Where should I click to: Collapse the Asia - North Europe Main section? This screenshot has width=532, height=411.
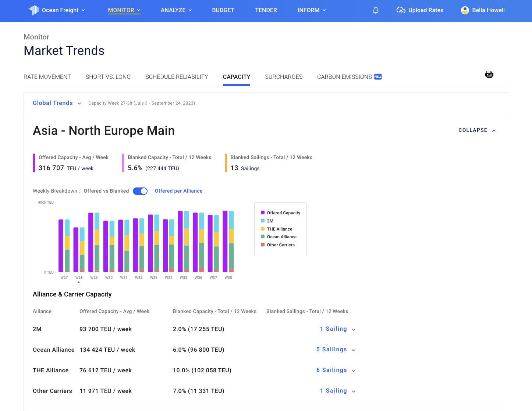pos(477,130)
